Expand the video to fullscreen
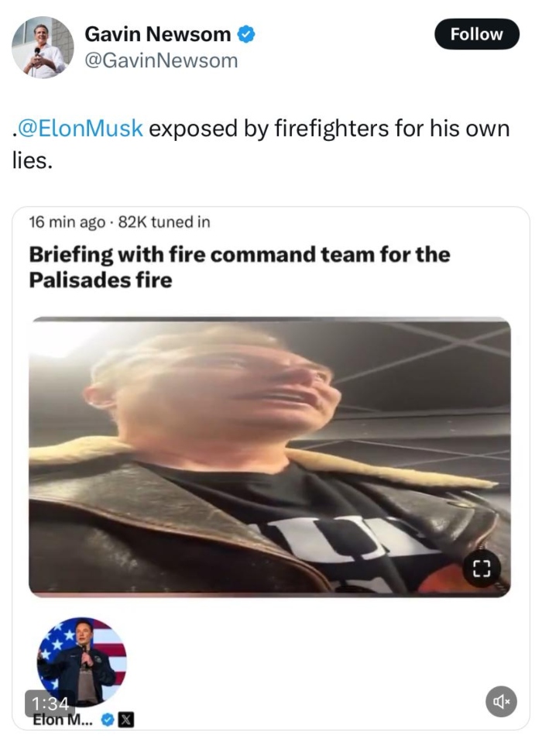Image resolution: width=542 pixels, height=756 pixels. 482,569
